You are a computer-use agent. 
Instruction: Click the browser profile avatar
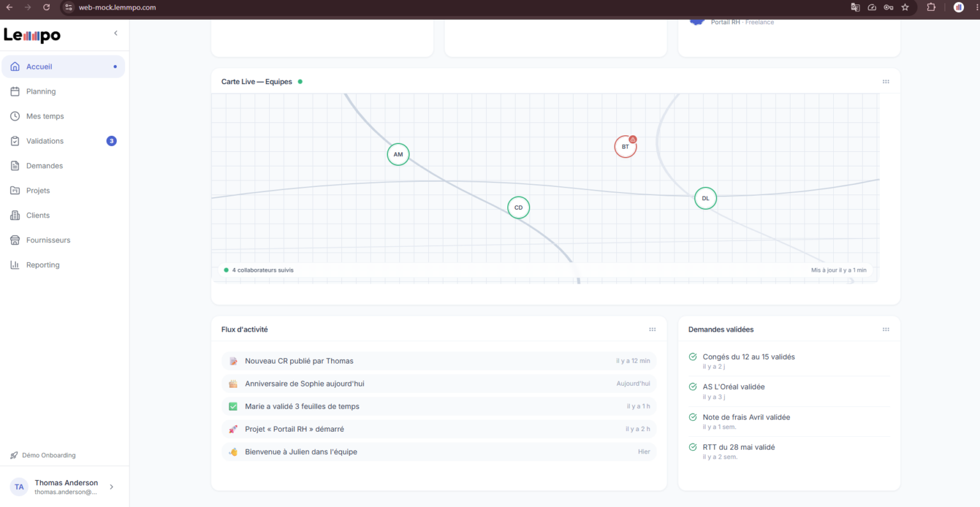click(958, 7)
